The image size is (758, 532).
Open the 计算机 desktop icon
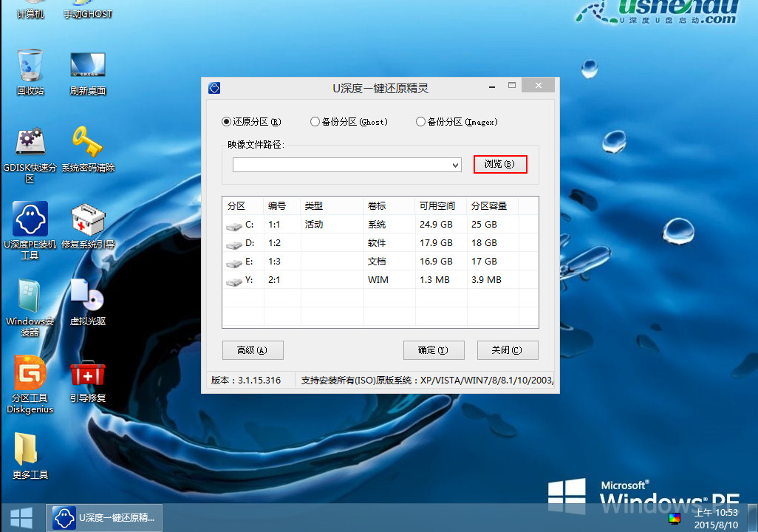(30, 9)
